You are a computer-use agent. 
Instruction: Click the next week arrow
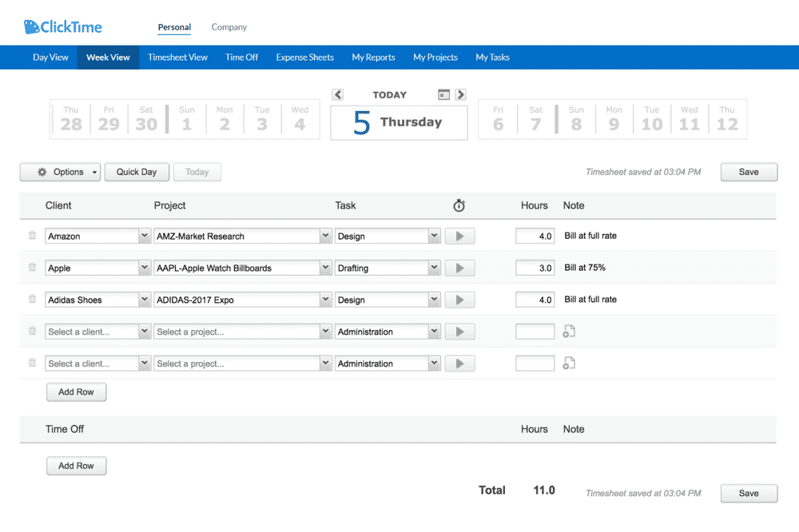point(461,93)
